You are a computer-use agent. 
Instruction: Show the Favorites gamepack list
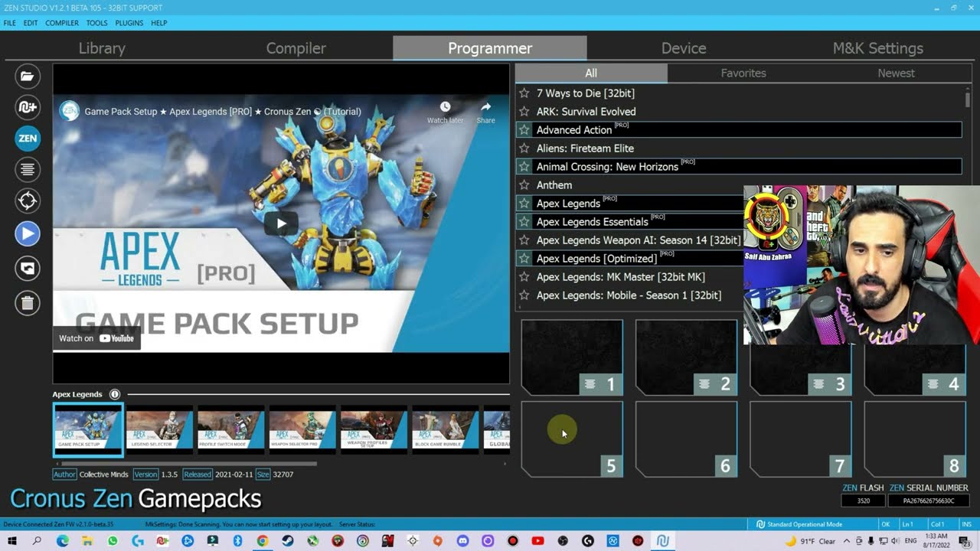point(743,73)
